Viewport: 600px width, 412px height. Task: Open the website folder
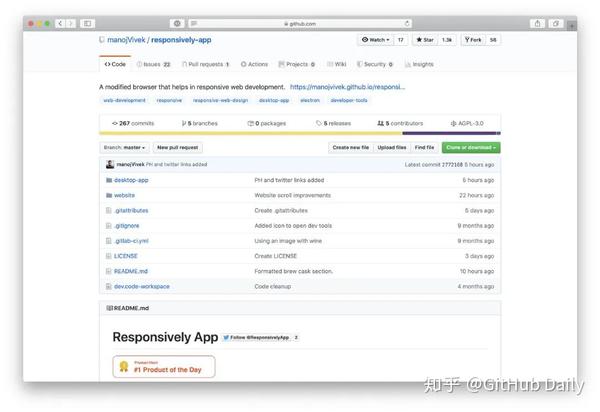(x=124, y=195)
